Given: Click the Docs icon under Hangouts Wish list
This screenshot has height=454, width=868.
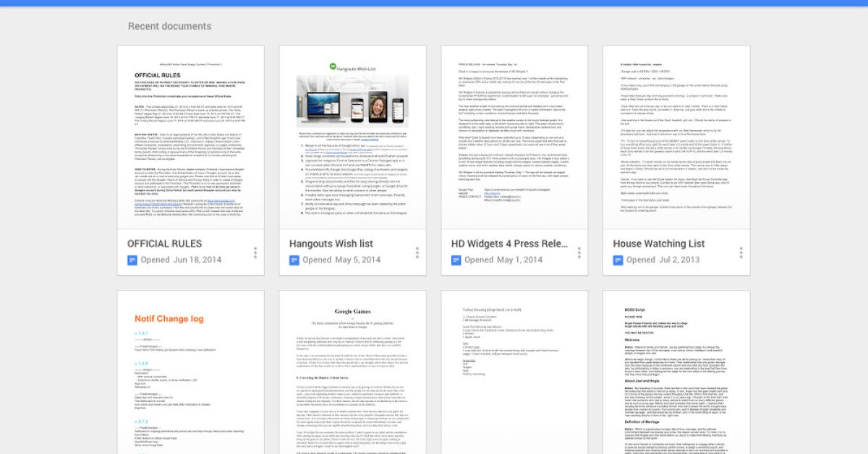Looking at the screenshot, I should [x=294, y=260].
